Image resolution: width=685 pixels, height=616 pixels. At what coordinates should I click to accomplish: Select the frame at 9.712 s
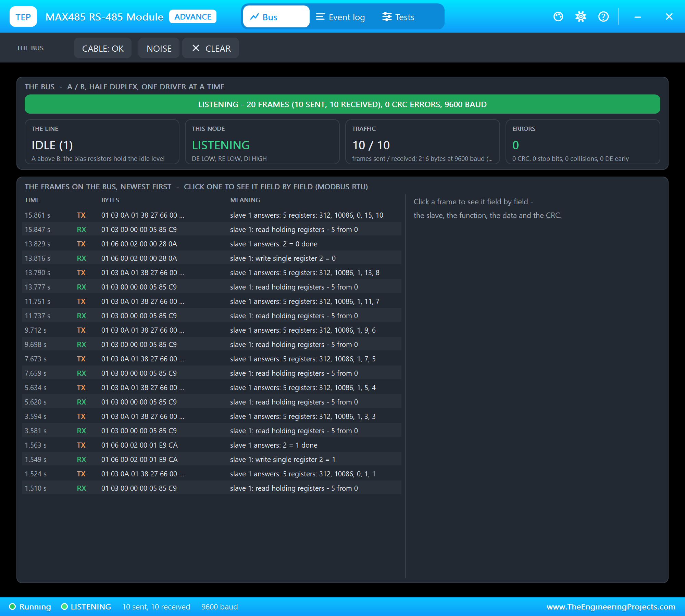point(212,330)
